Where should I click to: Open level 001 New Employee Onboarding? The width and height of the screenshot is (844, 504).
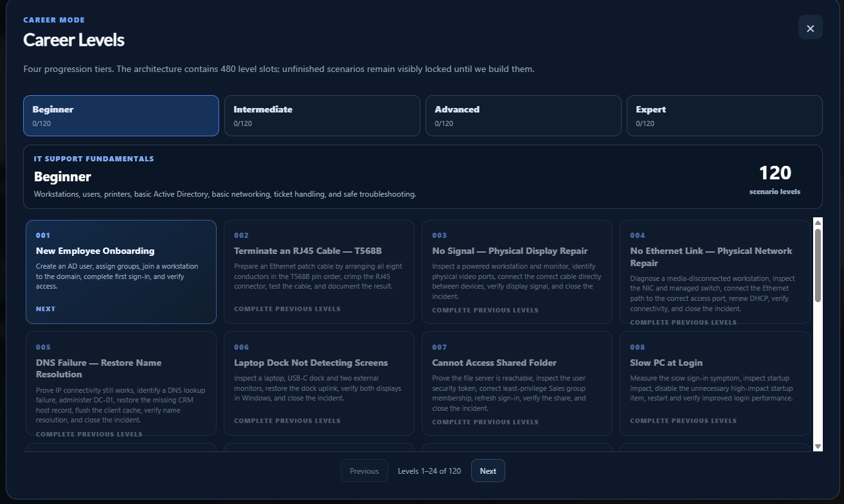pos(121,272)
